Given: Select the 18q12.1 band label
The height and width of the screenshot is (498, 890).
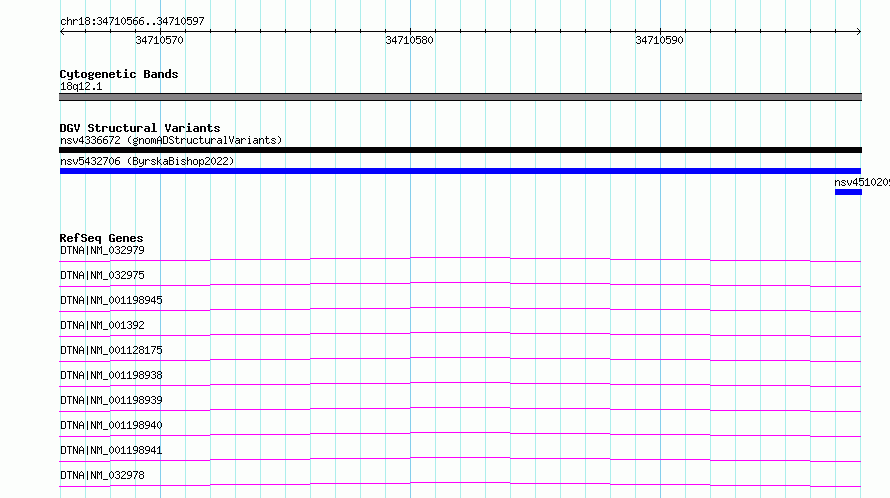Looking at the screenshot, I should (x=81, y=86).
